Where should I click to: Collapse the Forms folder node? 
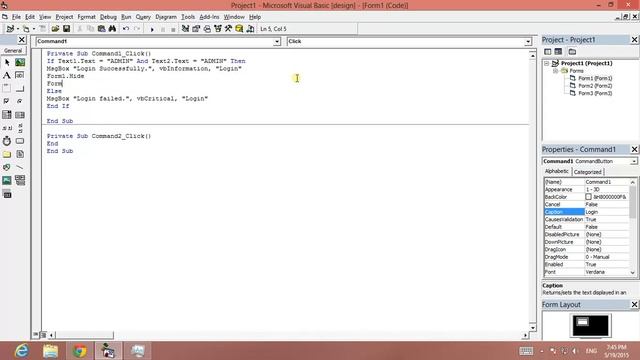point(556,71)
